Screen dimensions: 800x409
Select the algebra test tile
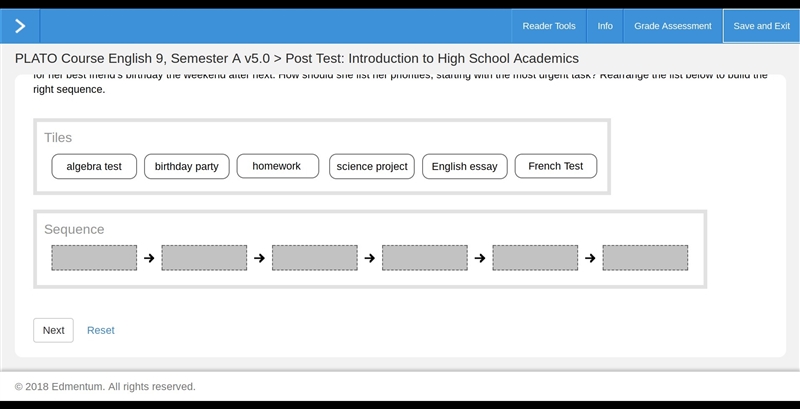(94, 166)
